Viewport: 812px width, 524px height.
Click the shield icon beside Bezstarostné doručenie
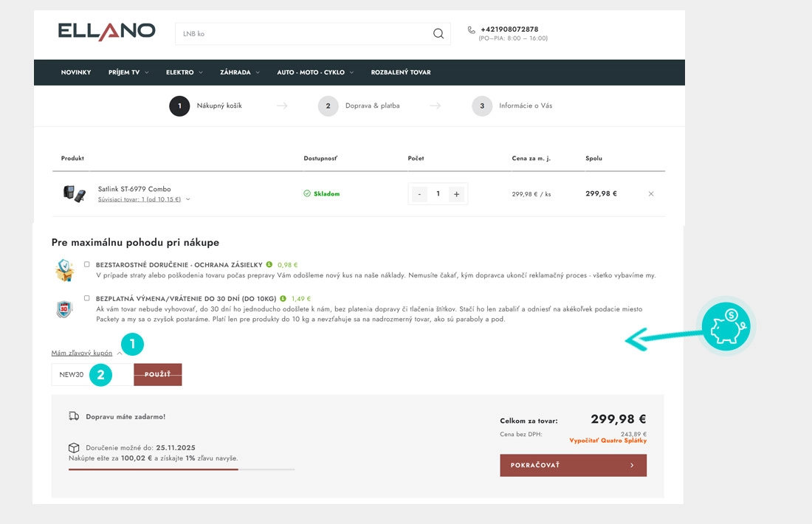click(x=64, y=269)
